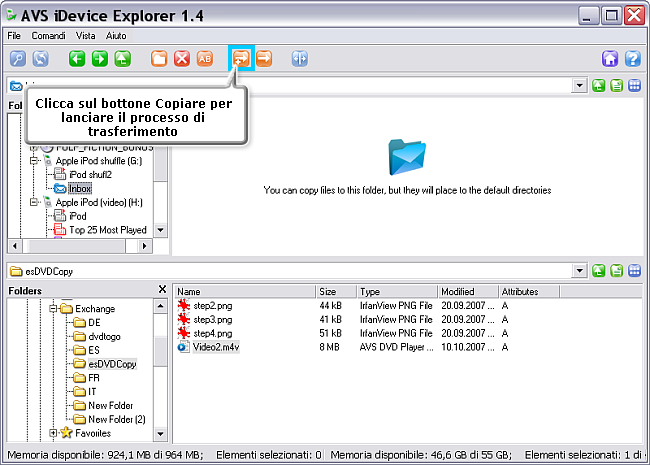Open the Comandi menu
The height and width of the screenshot is (465, 650).
pos(49,36)
